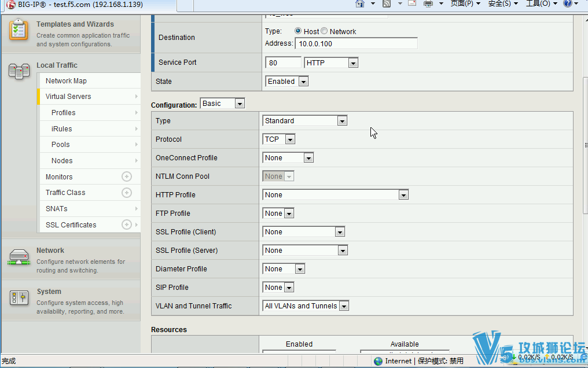
Task: Click Local Traffic section heading
Action: point(57,65)
